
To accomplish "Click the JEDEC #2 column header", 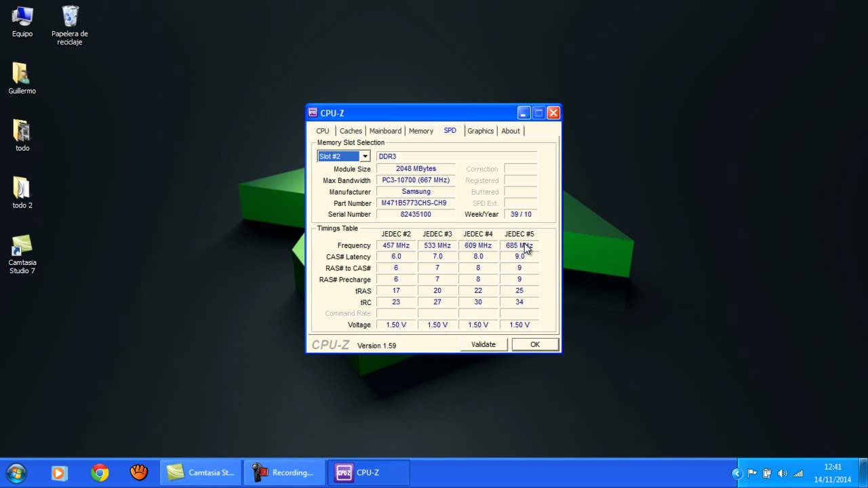I will (x=396, y=234).
